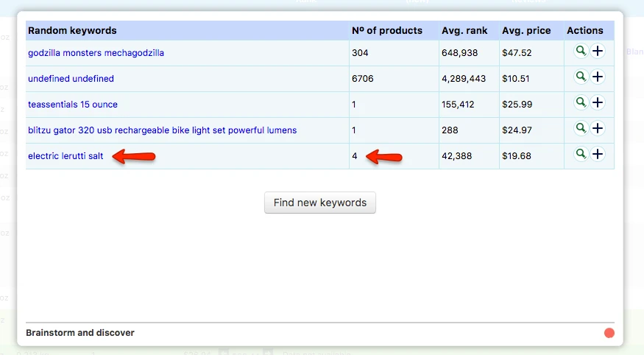This screenshot has height=355, width=644.
Task: Select average price $25.99
Action: coord(517,105)
